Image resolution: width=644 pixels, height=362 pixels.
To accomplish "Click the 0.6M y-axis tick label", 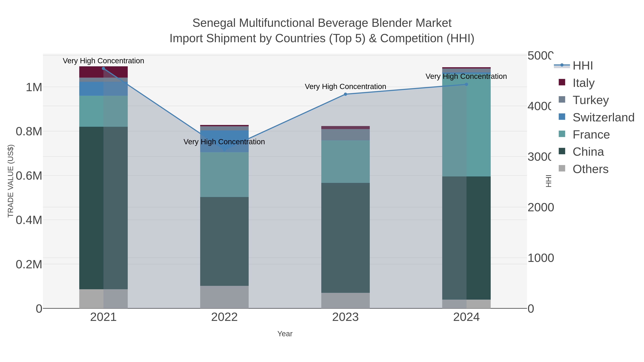I will click(29, 176).
